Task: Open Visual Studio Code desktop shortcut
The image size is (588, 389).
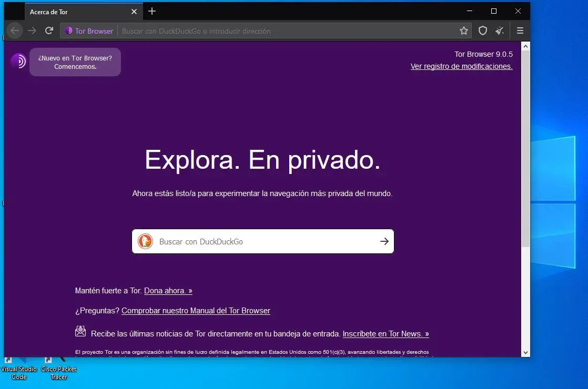Action: (19, 369)
